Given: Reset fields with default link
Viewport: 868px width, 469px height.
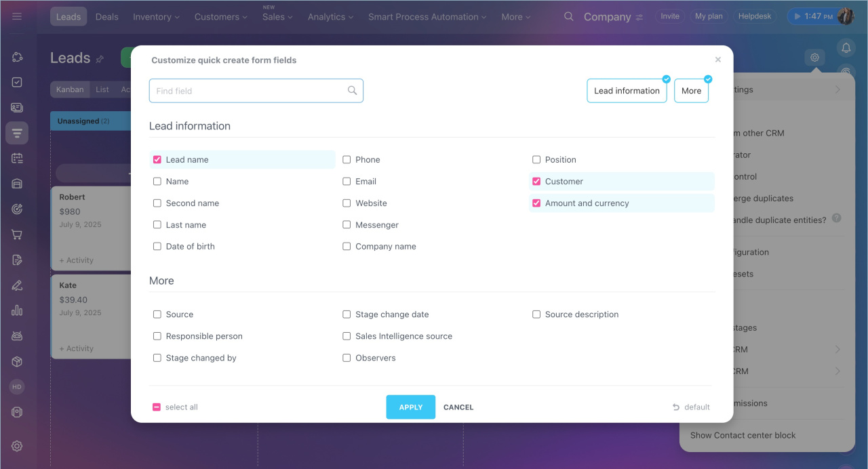Looking at the screenshot, I should pos(691,407).
